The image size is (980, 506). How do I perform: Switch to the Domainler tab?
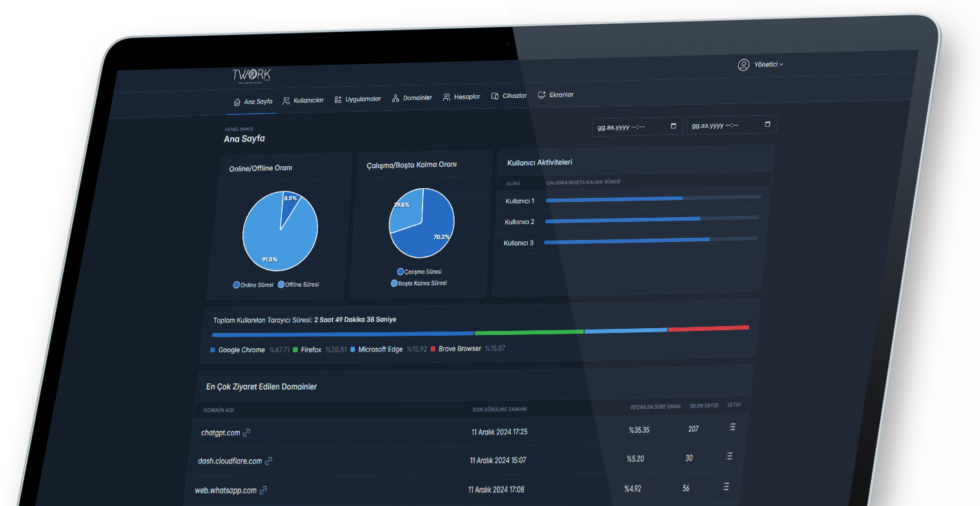[x=412, y=98]
